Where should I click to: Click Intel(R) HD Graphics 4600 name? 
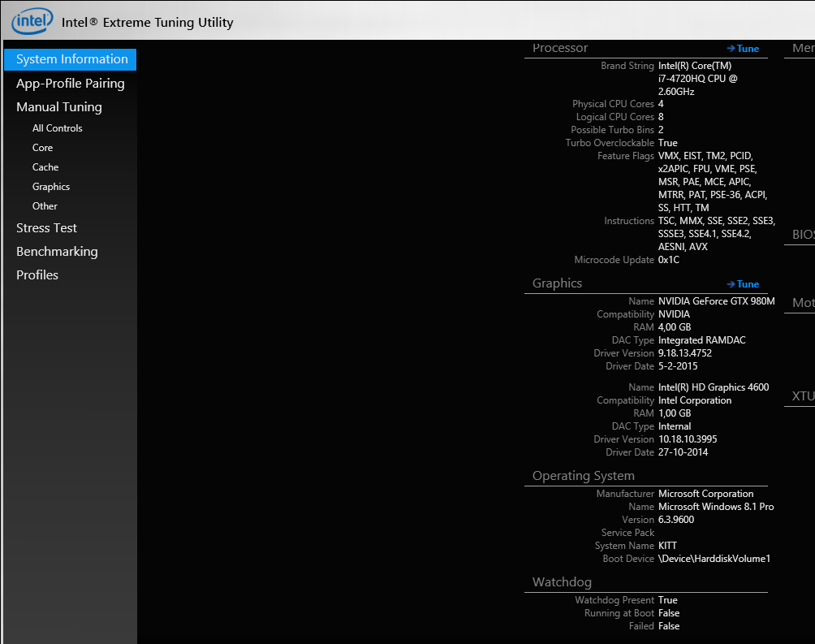[714, 387]
